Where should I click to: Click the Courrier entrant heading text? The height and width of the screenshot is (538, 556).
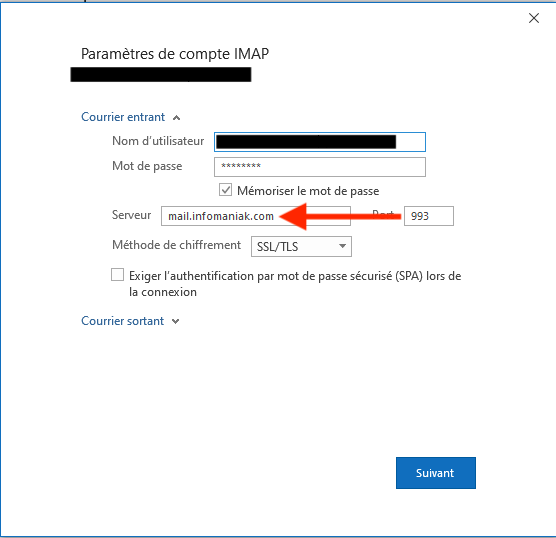(x=123, y=117)
